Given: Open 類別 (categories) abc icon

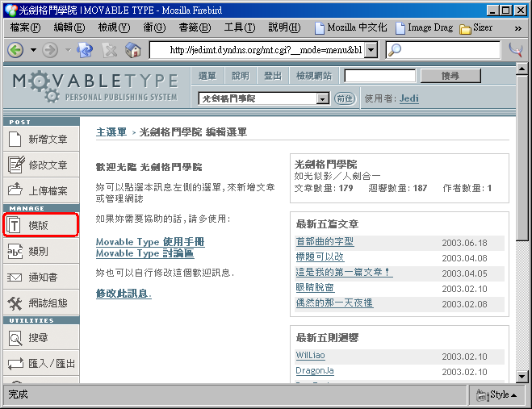Looking at the screenshot, I should [15, 251].
